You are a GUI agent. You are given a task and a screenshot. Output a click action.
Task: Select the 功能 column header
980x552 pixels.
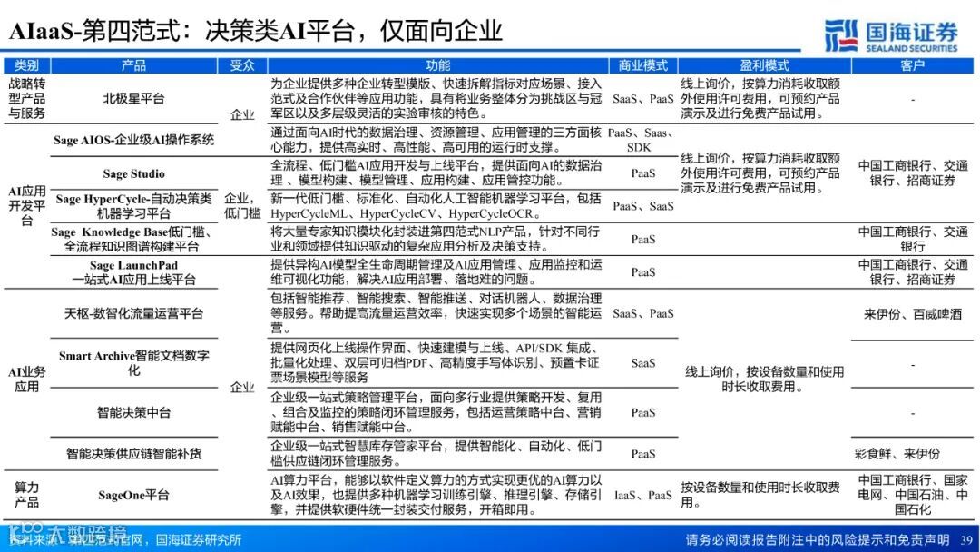click(x=438, y=65)
